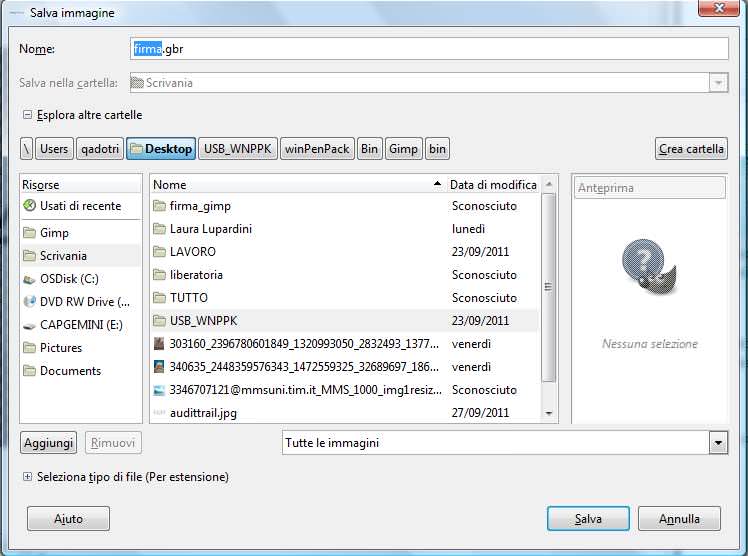
Task: Click the Annulla button
Action: click(679, 518)
